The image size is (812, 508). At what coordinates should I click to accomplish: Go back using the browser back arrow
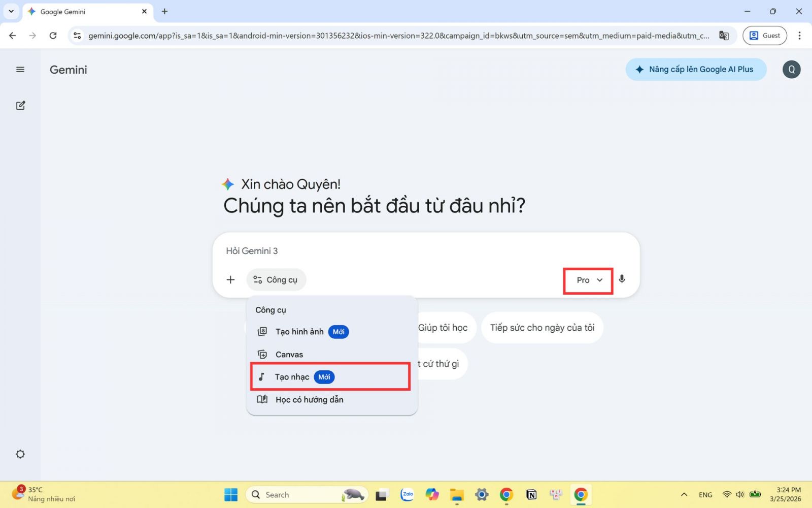(13, 36)
